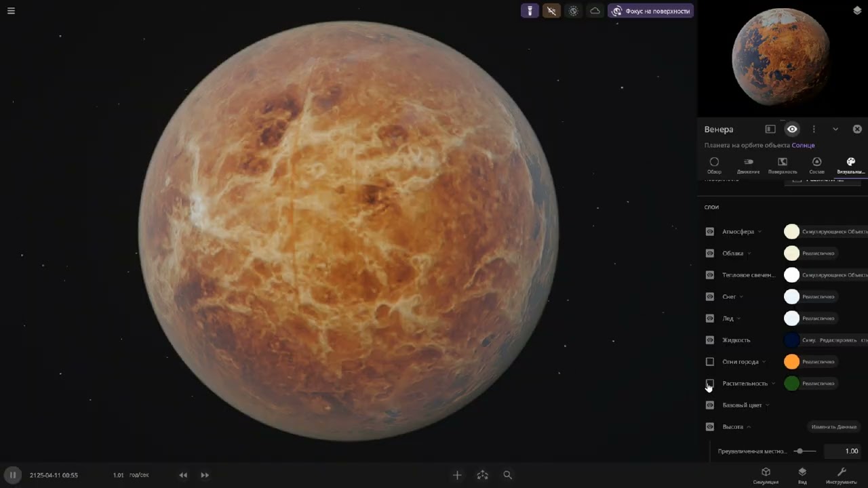Click Реалистично button for Снег
Screen dimensions: 868x488
click(818, 297)
